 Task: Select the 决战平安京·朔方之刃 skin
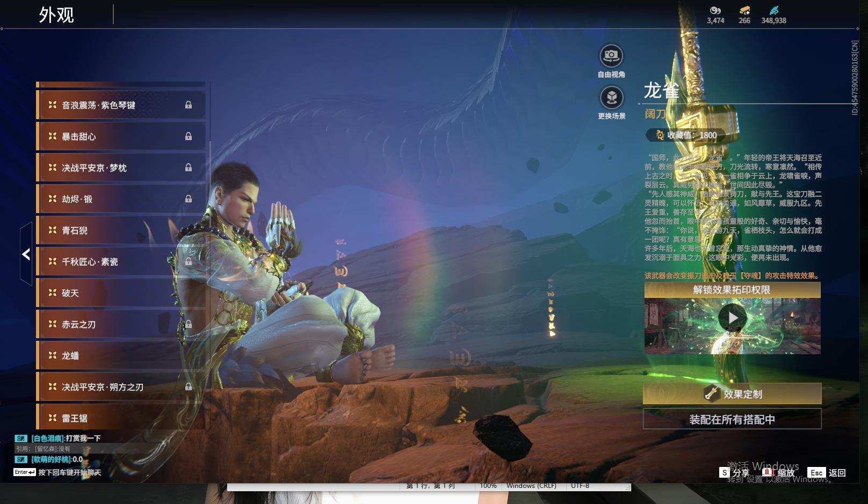pos(121,386)
